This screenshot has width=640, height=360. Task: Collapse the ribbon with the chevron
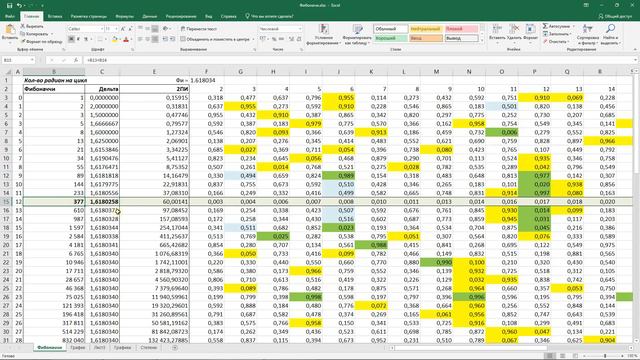(x=635, y=49)
